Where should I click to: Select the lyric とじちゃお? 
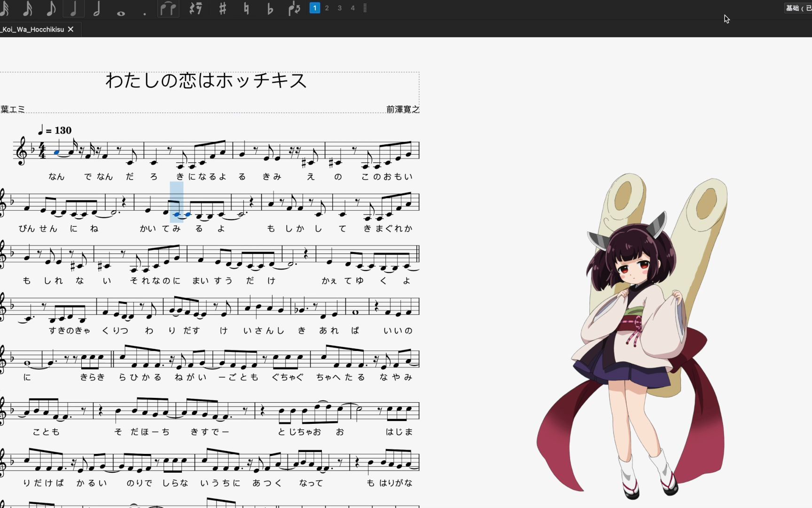click(x=299, y=431)
